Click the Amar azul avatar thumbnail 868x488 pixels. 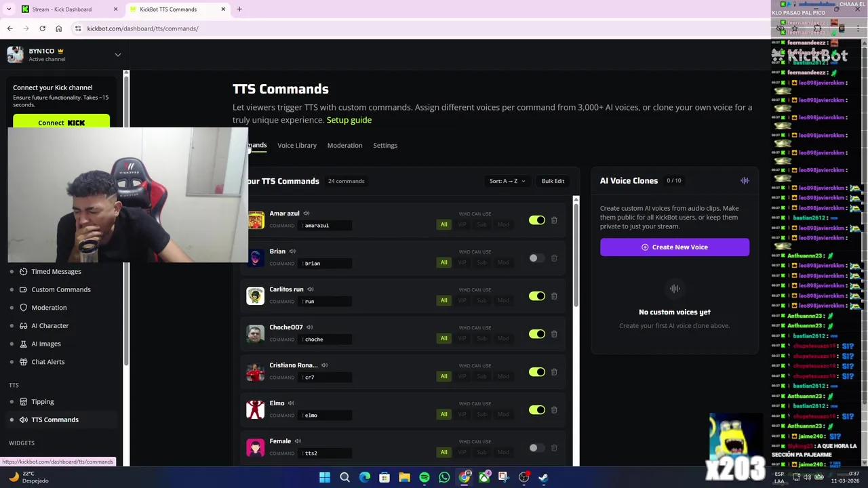256,220
